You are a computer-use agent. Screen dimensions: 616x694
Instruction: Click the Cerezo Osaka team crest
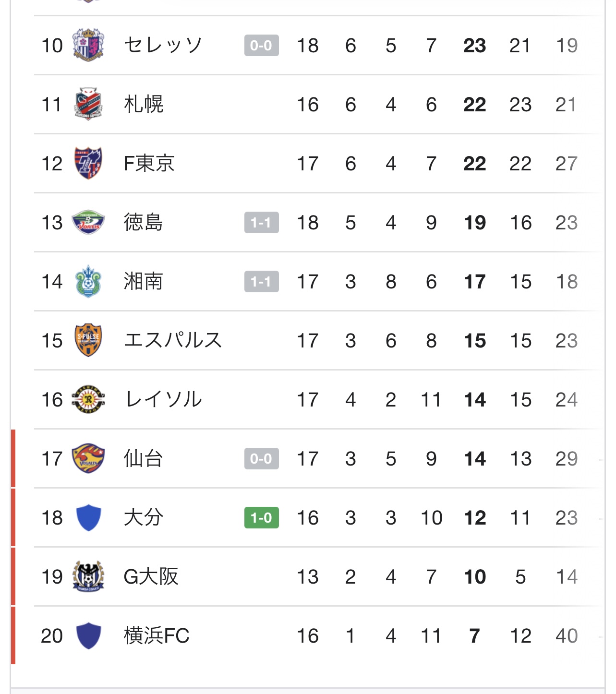pos(88,45)
